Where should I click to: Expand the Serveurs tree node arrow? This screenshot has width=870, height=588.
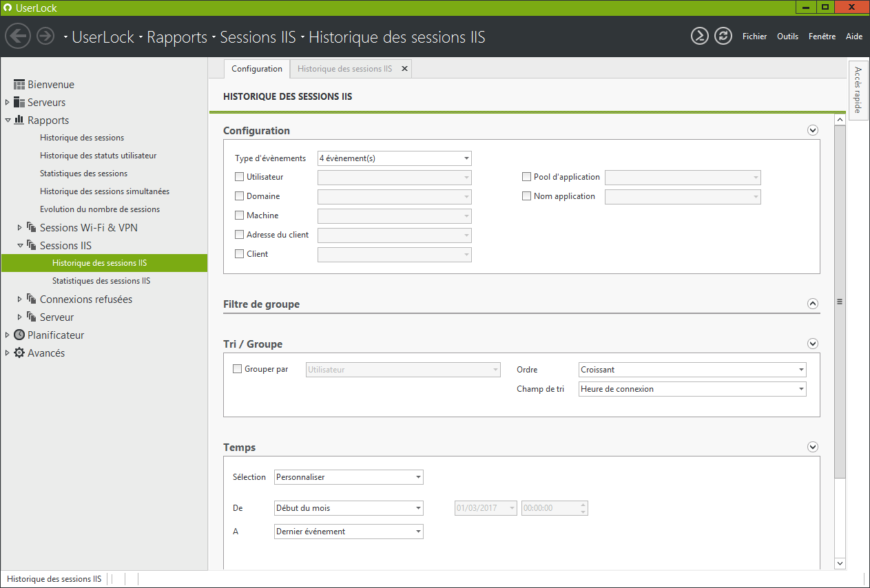coord(8,103)
